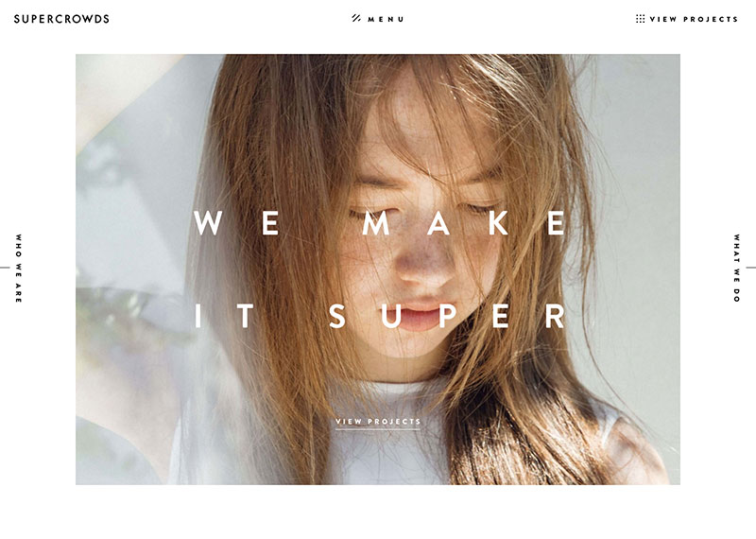Open the MENU label
Viewport: 756px width, 539px height.
386,19
